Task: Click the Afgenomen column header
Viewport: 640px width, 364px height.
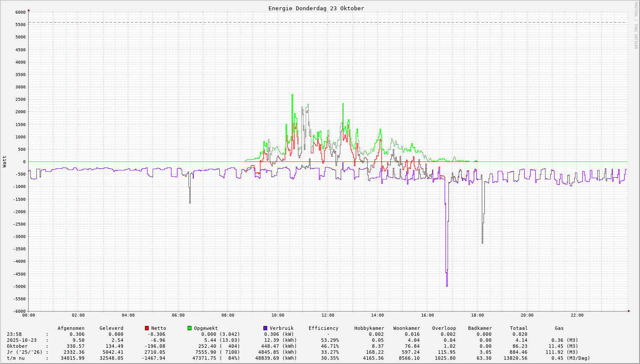Action: tap(71, 328)
